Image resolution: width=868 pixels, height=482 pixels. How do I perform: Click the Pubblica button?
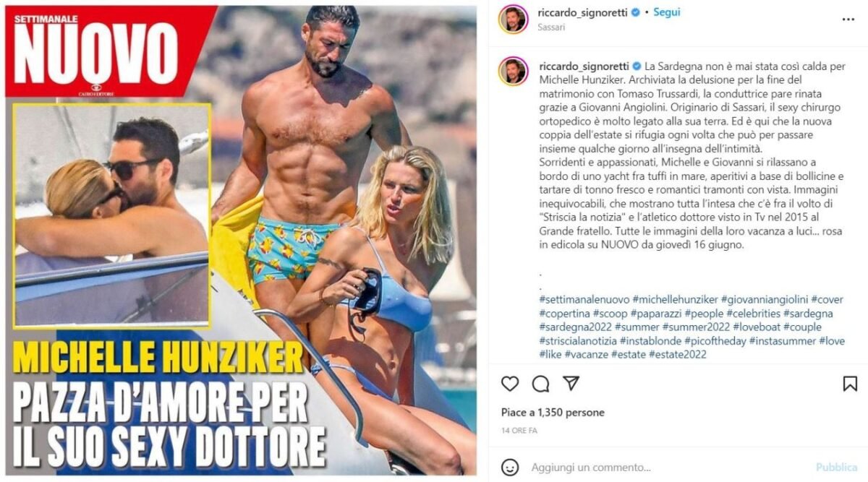837,467
